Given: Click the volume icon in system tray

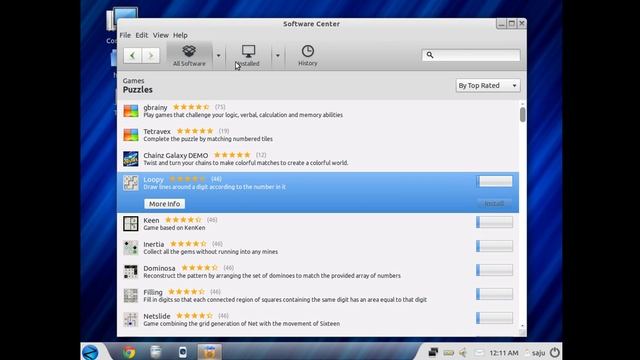Looking at the screenshot, I should (463, 352).
